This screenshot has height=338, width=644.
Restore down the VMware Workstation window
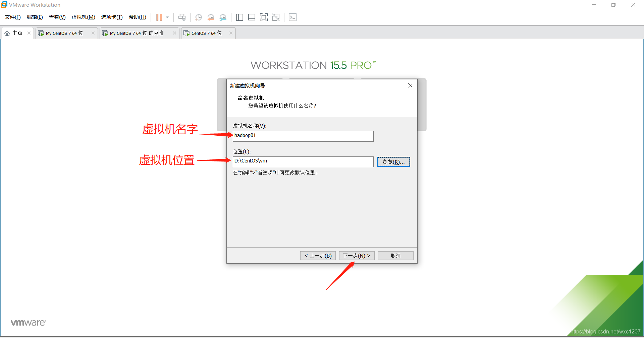point(613,5)
